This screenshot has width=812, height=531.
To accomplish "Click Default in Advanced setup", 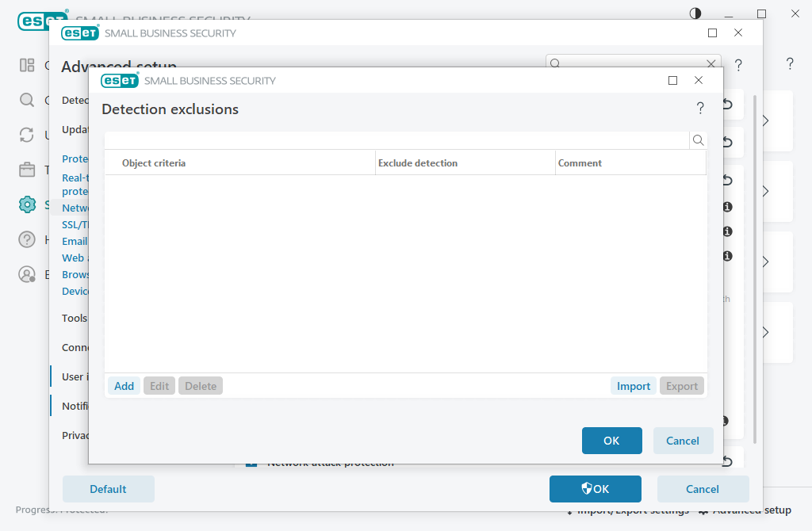I will click(108, 489).
